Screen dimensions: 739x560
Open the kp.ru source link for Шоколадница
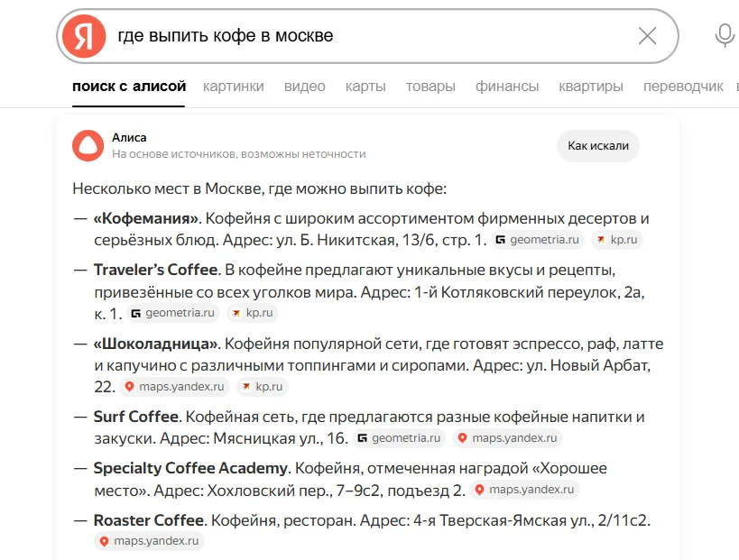[262, 386]
